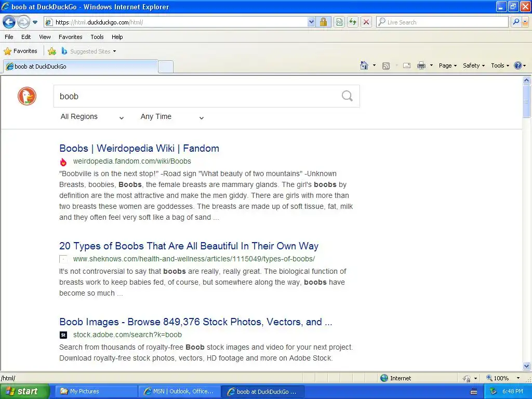Image resolution: width=532 pixels, height=399 pixels.
Task: Click the Refresh page icon
Action: (353, 22)
